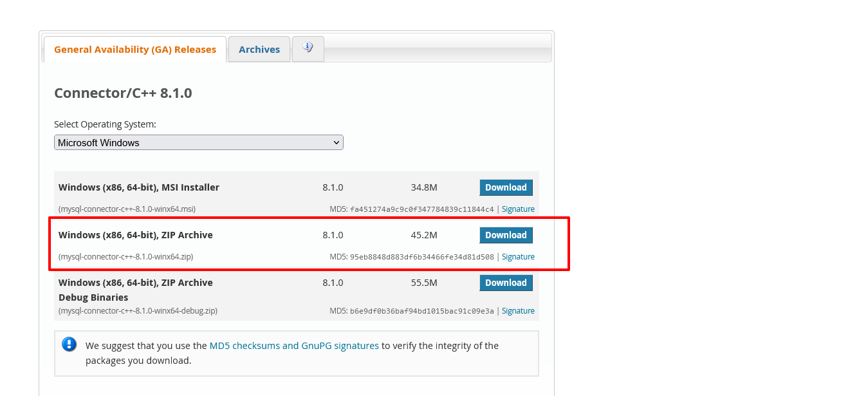Open the Signature link for the ZIP Archive
This screenshot has width=868, height=396.
(x=518, y=256)
